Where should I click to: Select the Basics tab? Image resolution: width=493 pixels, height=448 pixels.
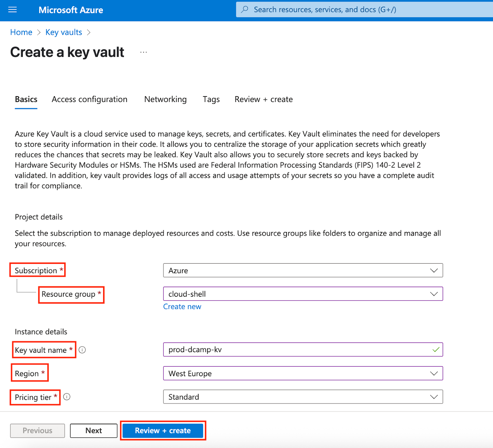[x=26, y=100]
